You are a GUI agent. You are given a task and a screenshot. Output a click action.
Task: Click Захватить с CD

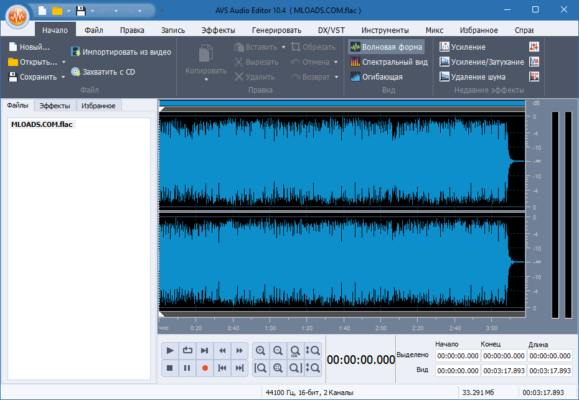[x=103, y=72]
